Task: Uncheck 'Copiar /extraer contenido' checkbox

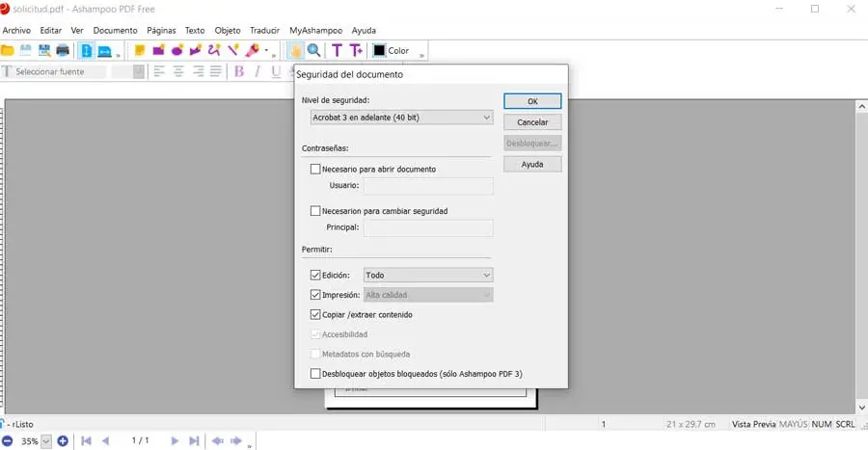Action: point(315,314)
